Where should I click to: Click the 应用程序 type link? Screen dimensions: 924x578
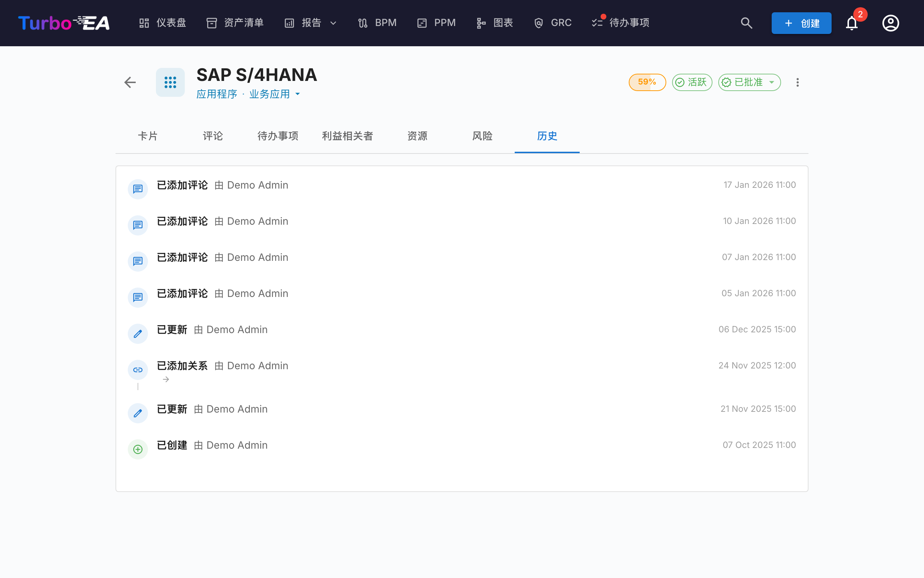click(x=217, y=94)
